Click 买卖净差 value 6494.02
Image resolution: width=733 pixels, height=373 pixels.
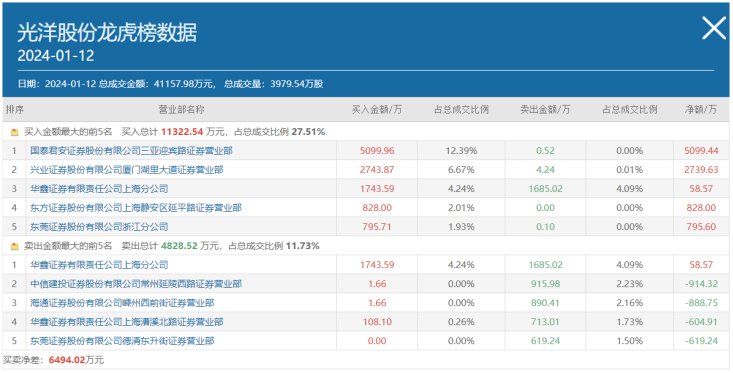tap(67, 360)
